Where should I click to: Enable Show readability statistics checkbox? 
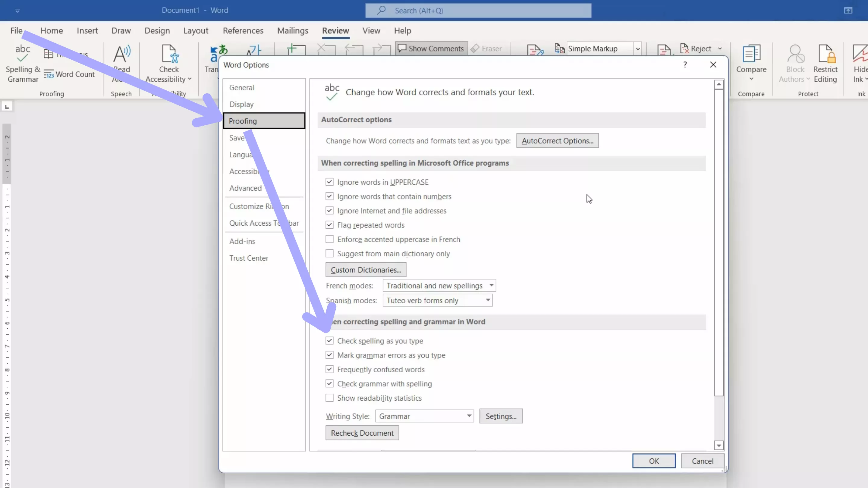point(329,398)
